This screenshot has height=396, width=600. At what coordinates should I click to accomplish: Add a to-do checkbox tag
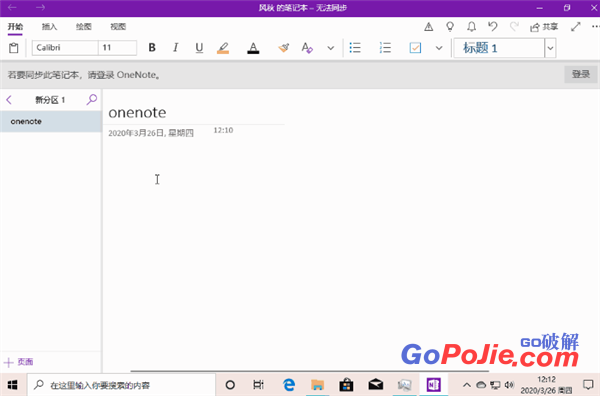(x=415, y=48)
